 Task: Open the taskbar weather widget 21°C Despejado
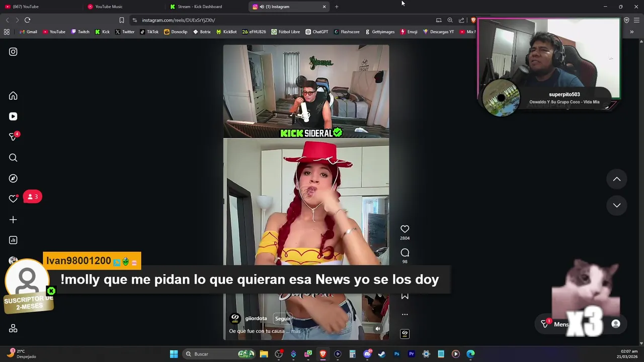click(x=21, y=354)
